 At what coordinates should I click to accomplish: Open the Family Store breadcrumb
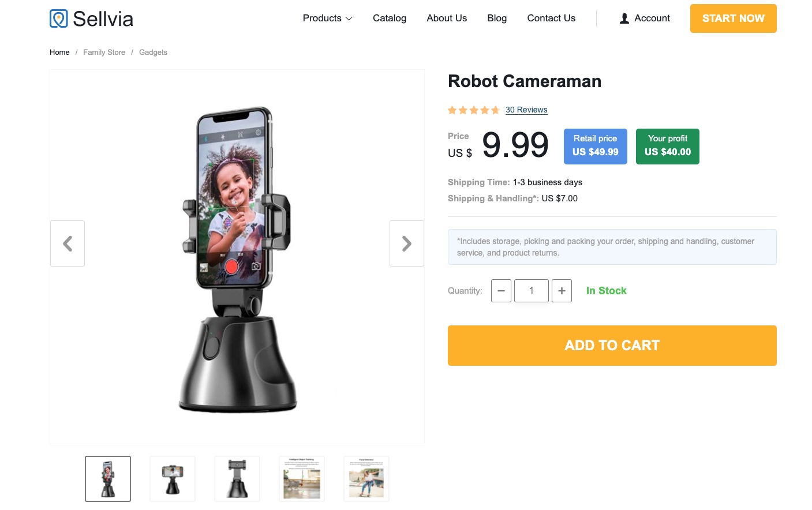104,52
